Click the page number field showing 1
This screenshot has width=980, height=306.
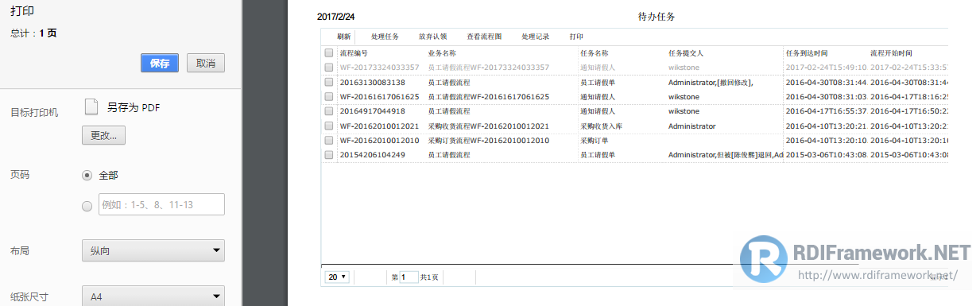(x=409, y=277)
